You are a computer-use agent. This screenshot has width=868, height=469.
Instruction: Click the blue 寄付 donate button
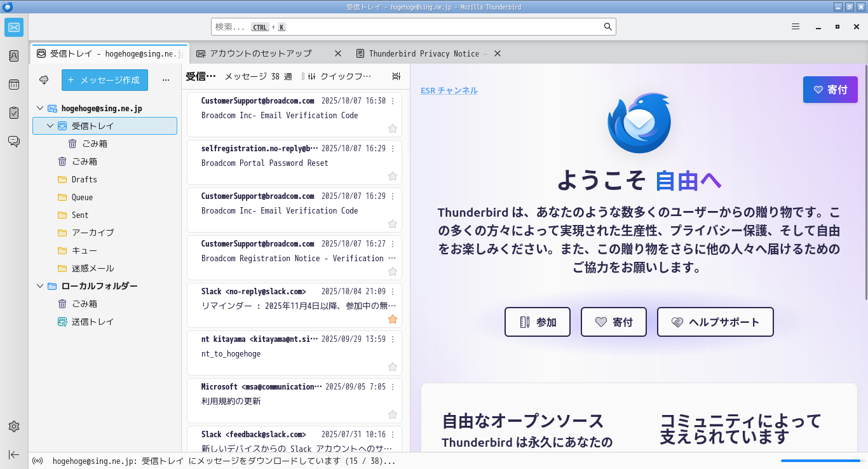tap(831, 90)
